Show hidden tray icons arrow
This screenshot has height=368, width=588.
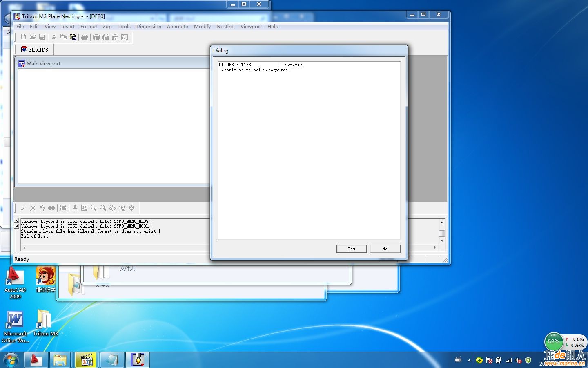[469, 360]
